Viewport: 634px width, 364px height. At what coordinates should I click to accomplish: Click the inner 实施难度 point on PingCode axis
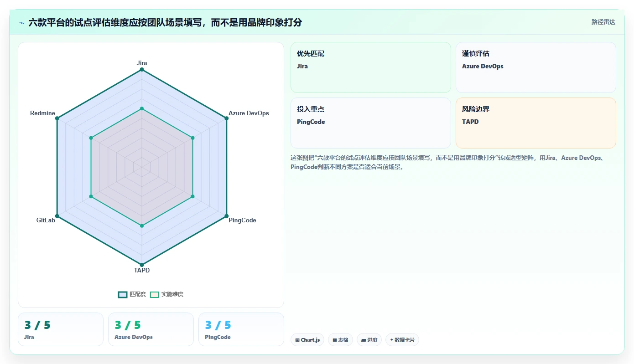pos(192,196)
